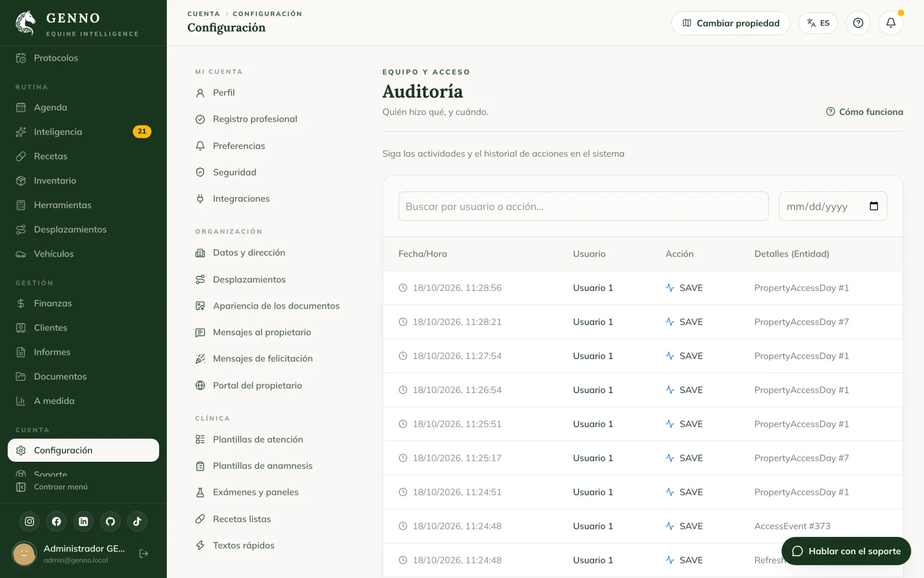Open Recetas in the sidebar
Screen dimensions: 924x578
pos(83,156)
